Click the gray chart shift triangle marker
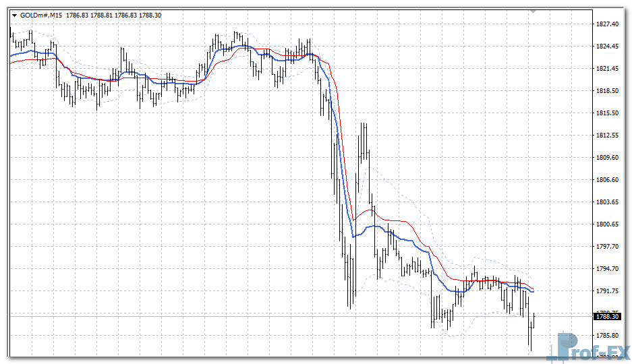The width and height of the screenshot is (632, 364). 534,11
